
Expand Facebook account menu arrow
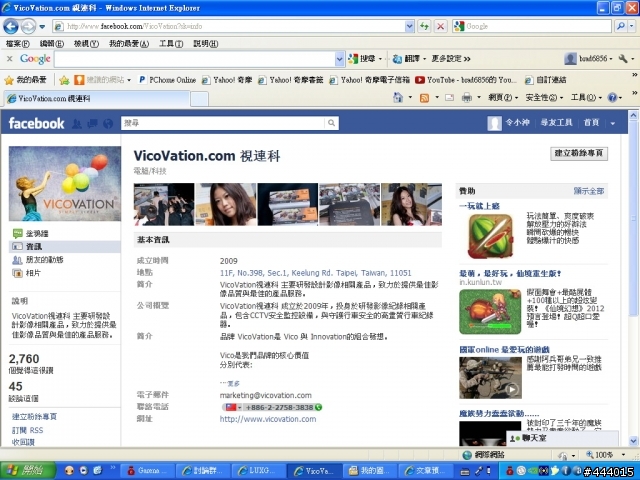pyautogui.click(x=613, y=123)
